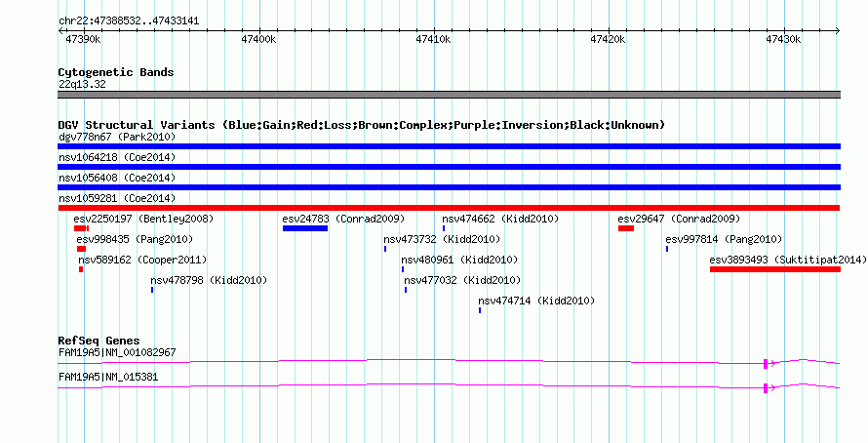Click the DGV Structural Variants track title
This screenshot has width=868, height=443.
coord(362,125)
